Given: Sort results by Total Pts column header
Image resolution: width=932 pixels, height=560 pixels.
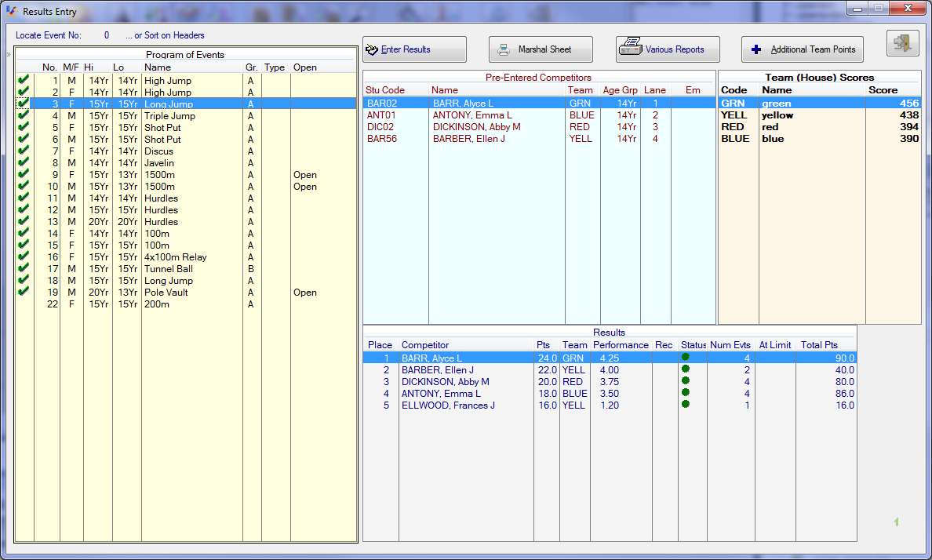Looking at the screenshot, I should point(819,345).
